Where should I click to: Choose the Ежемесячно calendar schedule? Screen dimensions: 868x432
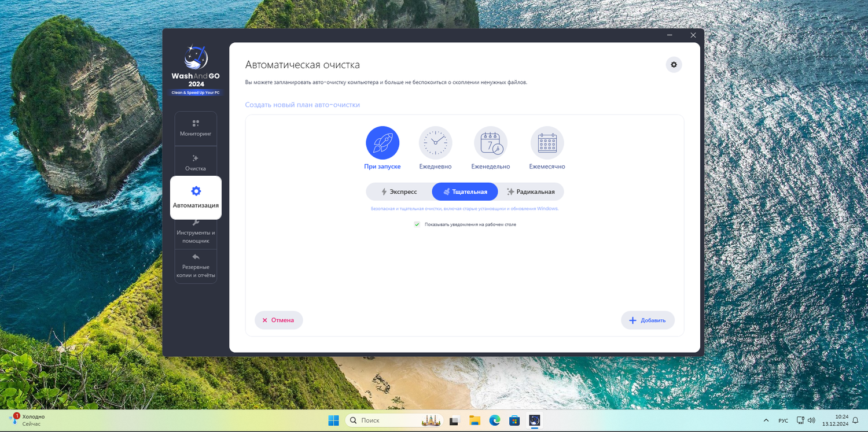(x=547, y=148)
